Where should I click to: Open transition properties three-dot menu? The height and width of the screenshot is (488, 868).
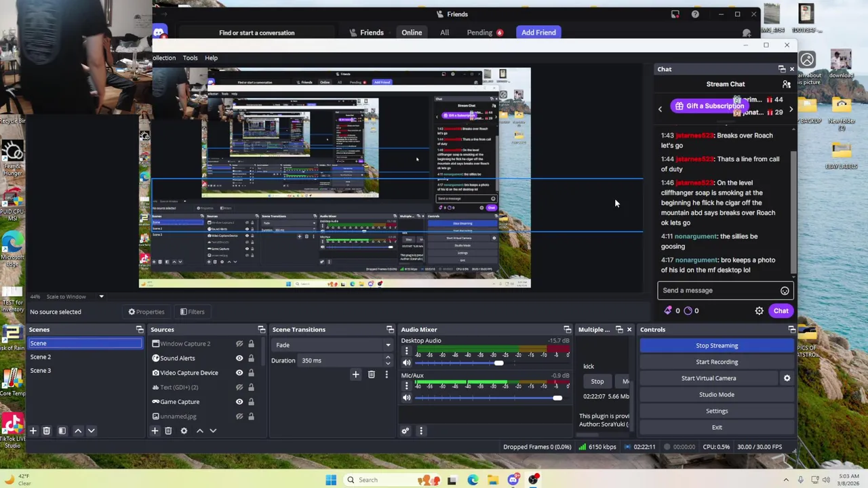coord(387,374)
